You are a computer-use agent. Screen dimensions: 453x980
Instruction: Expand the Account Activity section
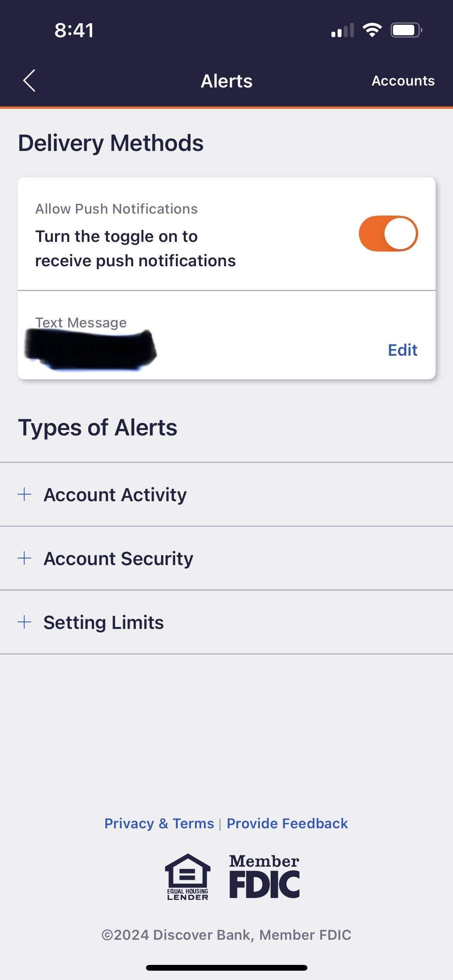(x=115, y=495)
